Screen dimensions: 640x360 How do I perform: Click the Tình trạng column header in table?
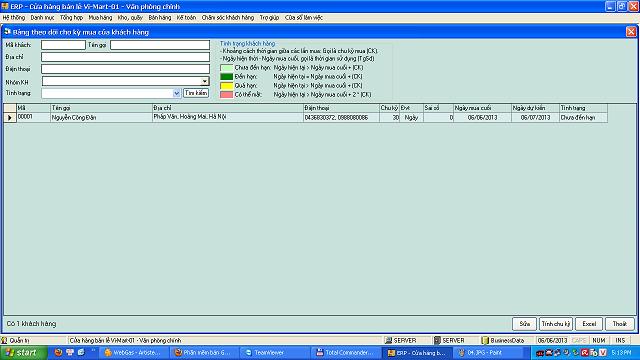pos(583,108)
